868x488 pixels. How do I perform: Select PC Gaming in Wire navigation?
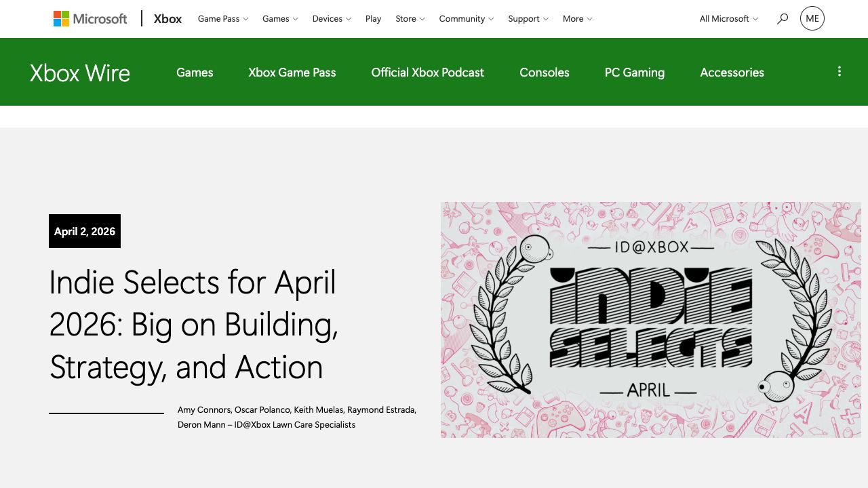[635, 73]
